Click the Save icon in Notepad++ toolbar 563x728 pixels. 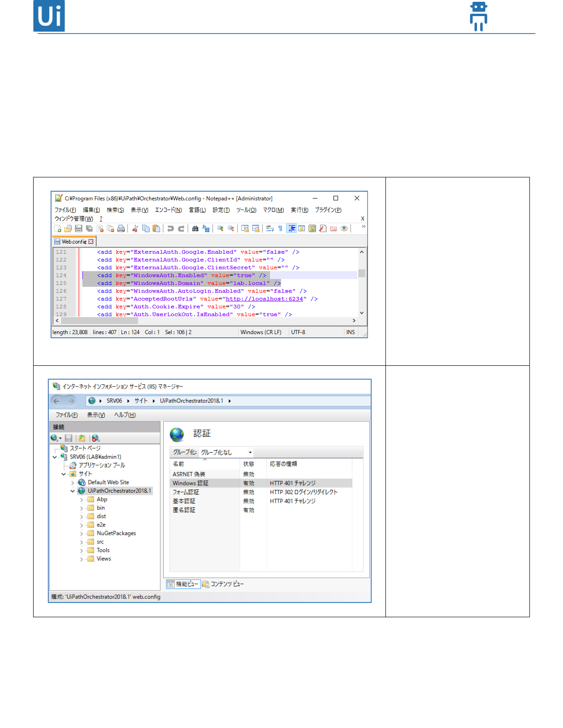click(x=79, y=228)
